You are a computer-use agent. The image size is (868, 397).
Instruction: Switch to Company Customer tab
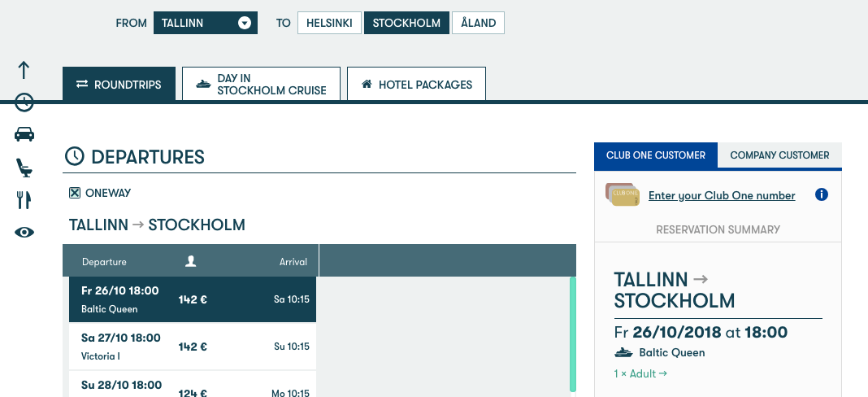click(x=779, y=155)
